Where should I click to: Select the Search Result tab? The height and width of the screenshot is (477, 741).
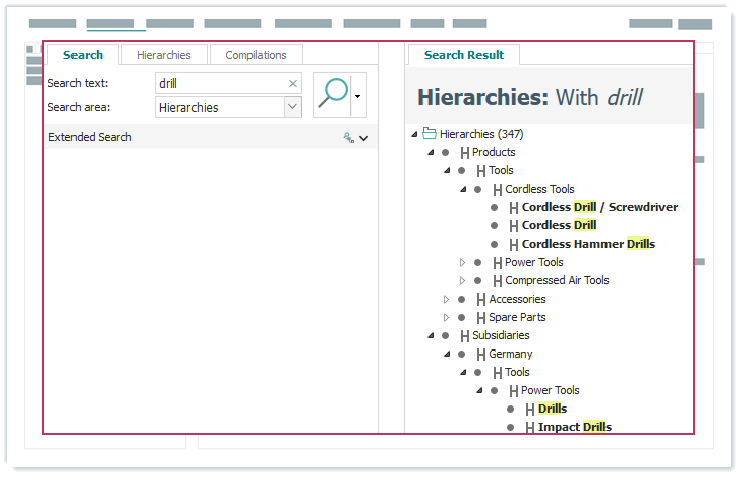[463, 55]
